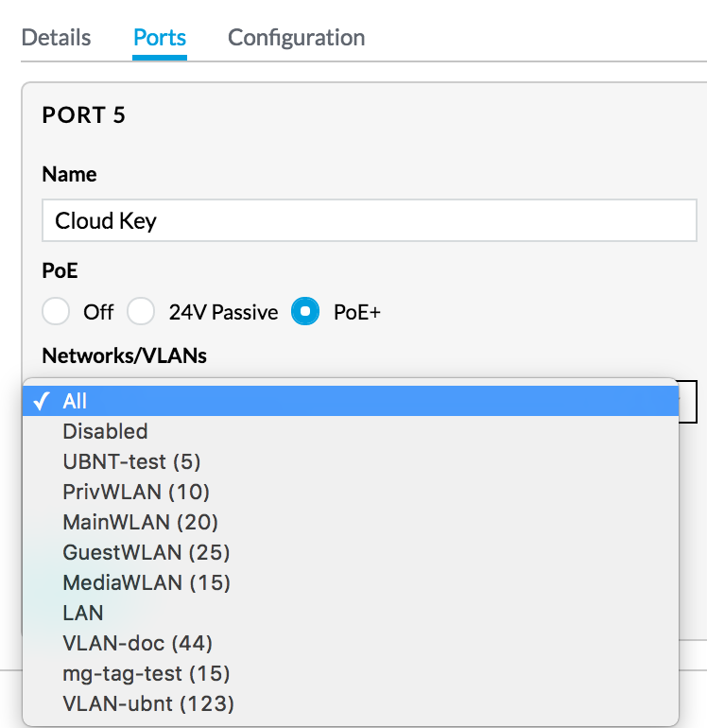Image resolution: width=707 pixels, height=728 pixels.
Task: Click the port Name field with Cloud Key
Action: (370, 220)
